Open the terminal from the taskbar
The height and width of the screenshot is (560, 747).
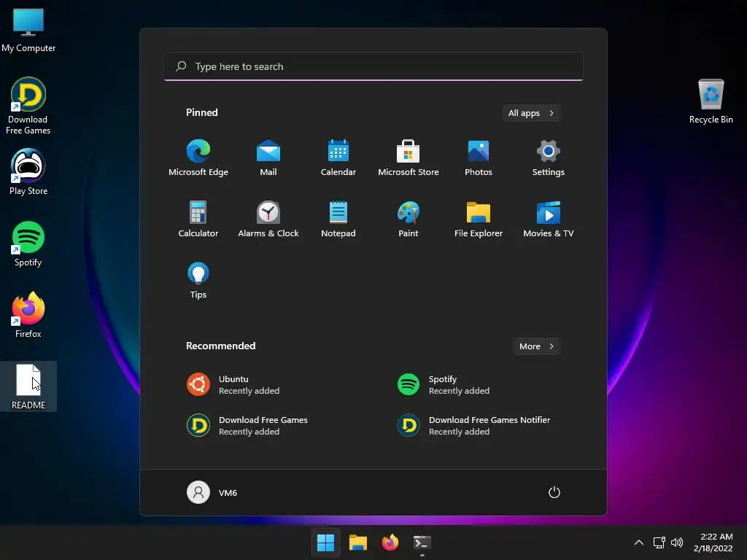click(422, 542)
